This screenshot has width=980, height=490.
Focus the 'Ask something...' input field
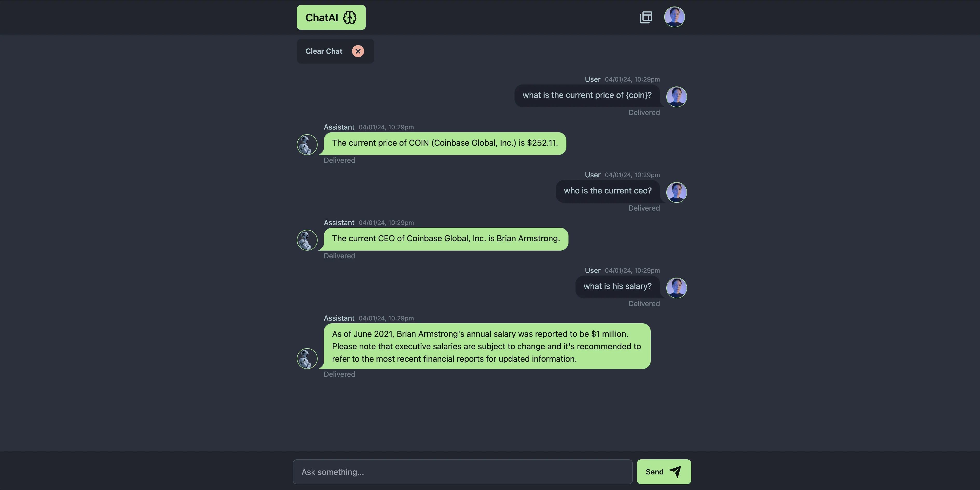pyautogui.click(x=462, y=472)
